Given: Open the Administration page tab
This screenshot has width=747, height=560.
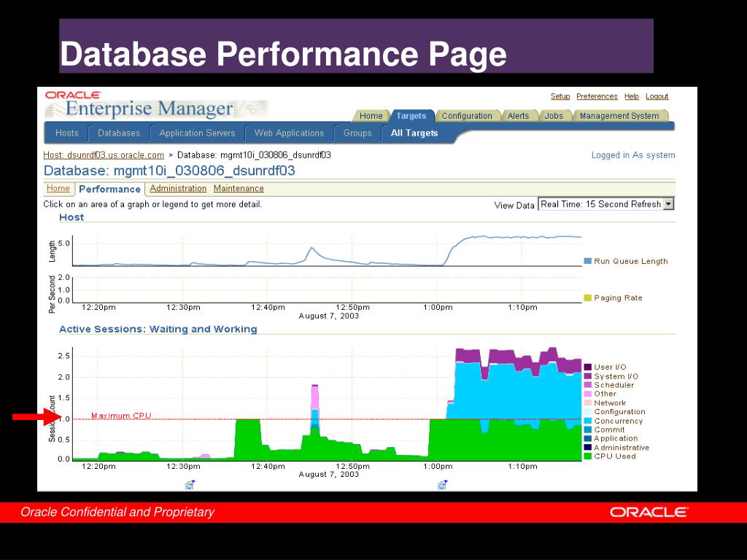Looking at the screenshot, I should pyautogui.click(x=177, y=188).
